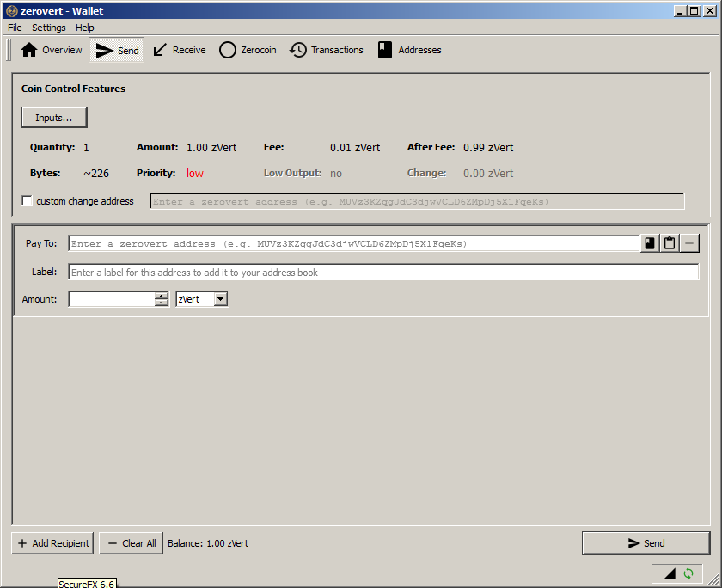Click the Fee 0.01 zVert value
This screenshot has height=588, width=722.
click(x=355, y=147)
